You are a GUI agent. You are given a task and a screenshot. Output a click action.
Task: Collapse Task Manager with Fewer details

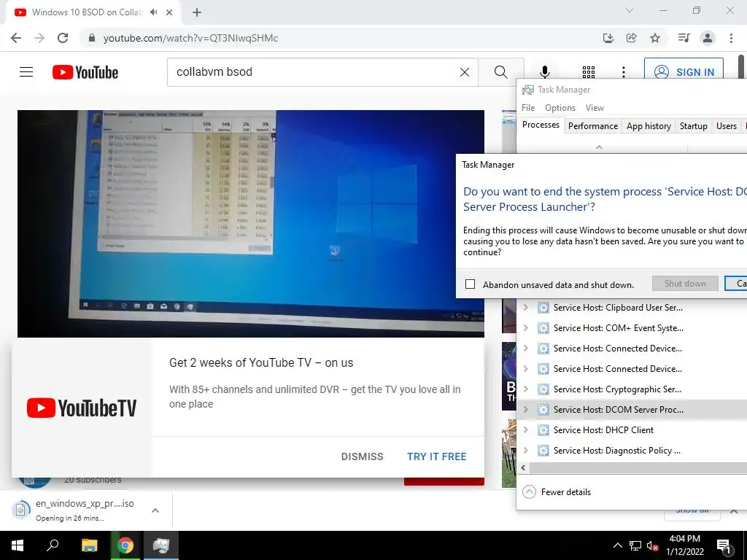click(x=557, y=492)
